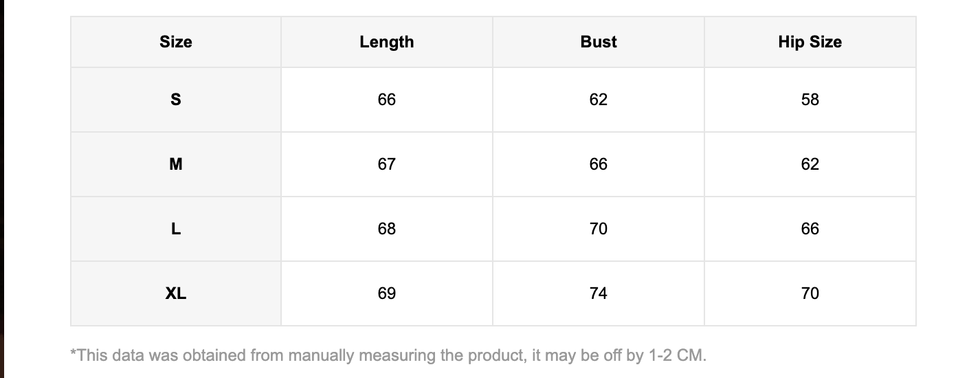Click the Length value 68 for size L
The height and width of the screenshot is (378, 980).
point(387,229)
